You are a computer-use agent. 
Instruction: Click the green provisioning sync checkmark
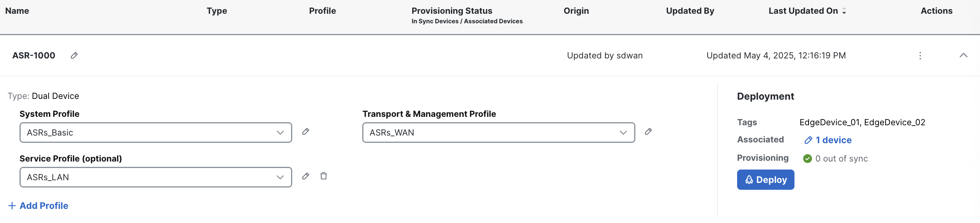807,158
